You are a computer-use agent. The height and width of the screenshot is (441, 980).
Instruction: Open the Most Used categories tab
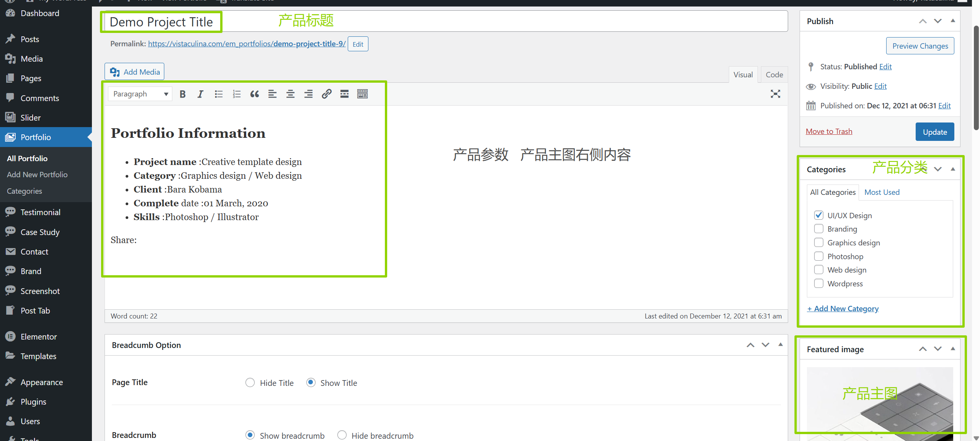pyautogui.click(x=882, y=192)
